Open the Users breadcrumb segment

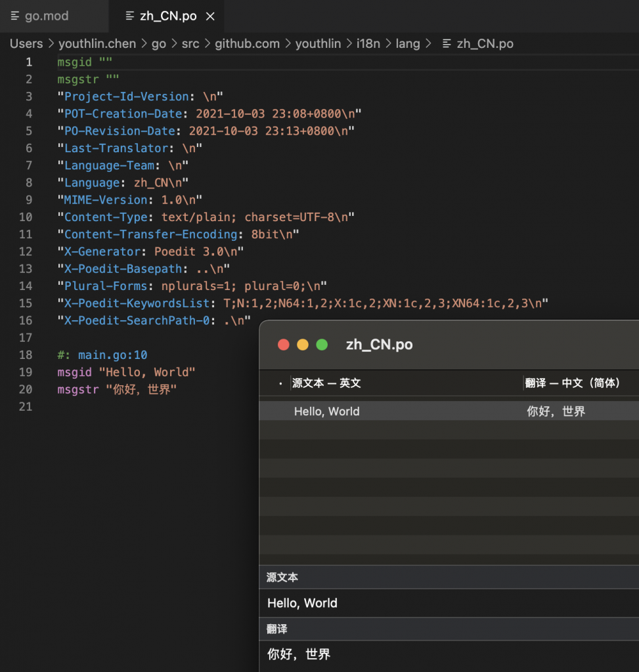click(x=26, y=44)
